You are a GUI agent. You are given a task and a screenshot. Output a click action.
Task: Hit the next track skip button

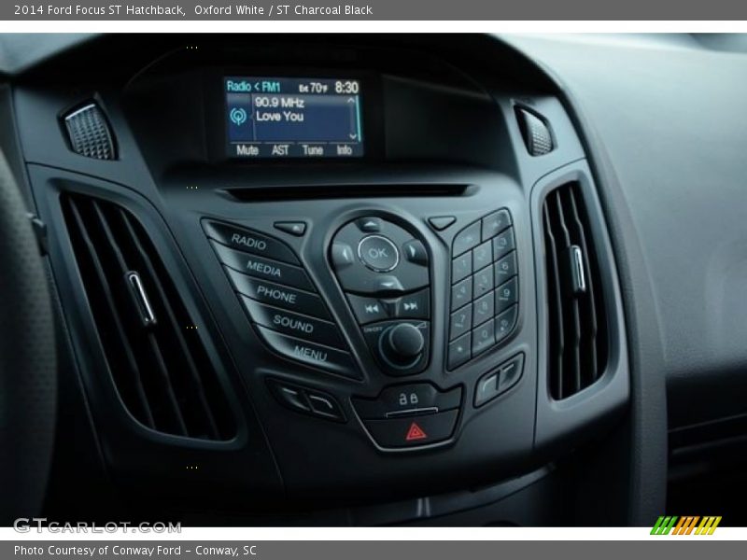pos(411,306)
